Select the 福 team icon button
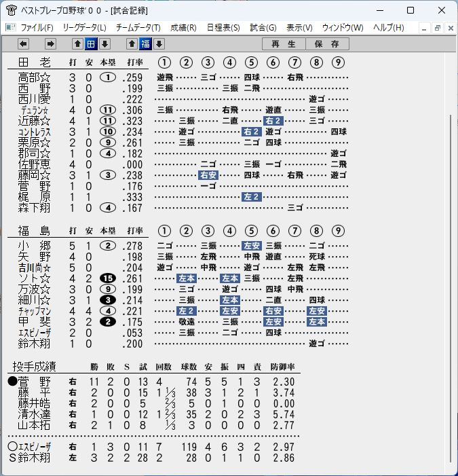 click(145, 44)
